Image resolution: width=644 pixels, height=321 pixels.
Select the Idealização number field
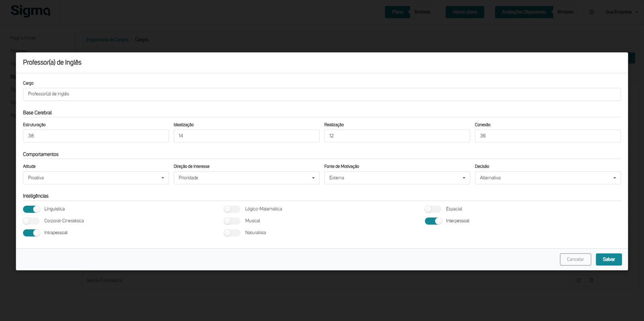click(x=246, y=136)
